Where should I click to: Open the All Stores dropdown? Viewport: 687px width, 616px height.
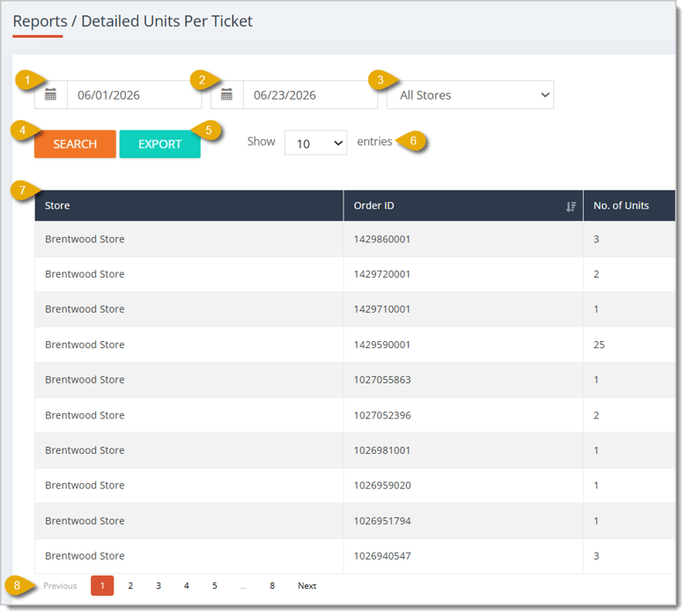[470, 94]
